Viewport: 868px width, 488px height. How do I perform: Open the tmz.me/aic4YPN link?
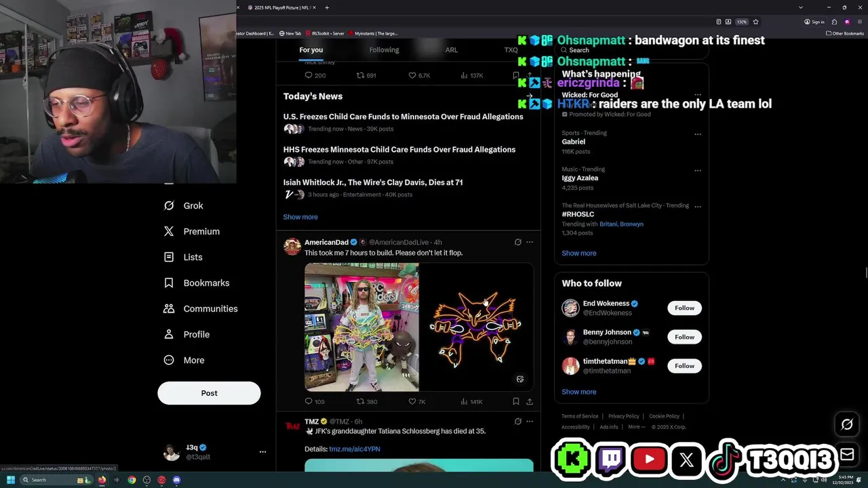[355, 449]
